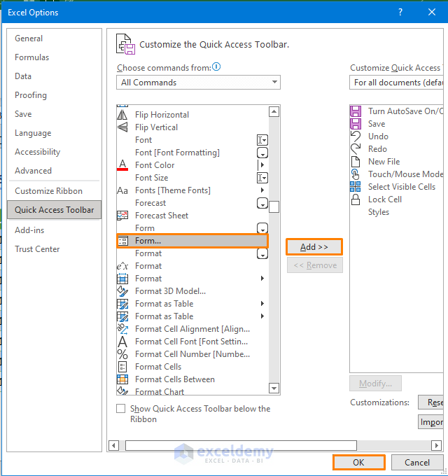
Task: Click the Font Size combo box indicator
Action: [262, 178]
